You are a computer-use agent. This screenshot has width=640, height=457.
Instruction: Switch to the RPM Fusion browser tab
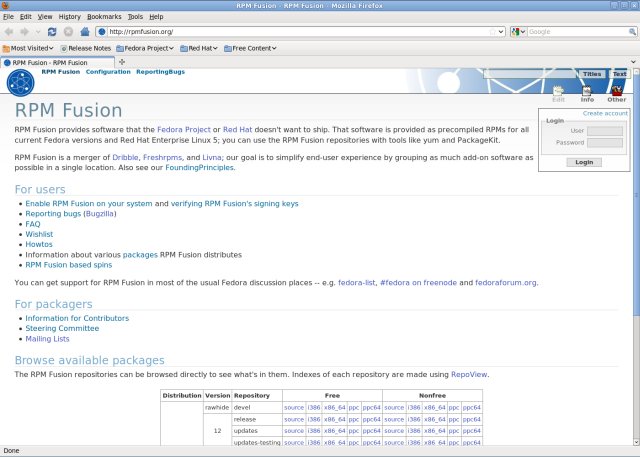tap(60, 62)
